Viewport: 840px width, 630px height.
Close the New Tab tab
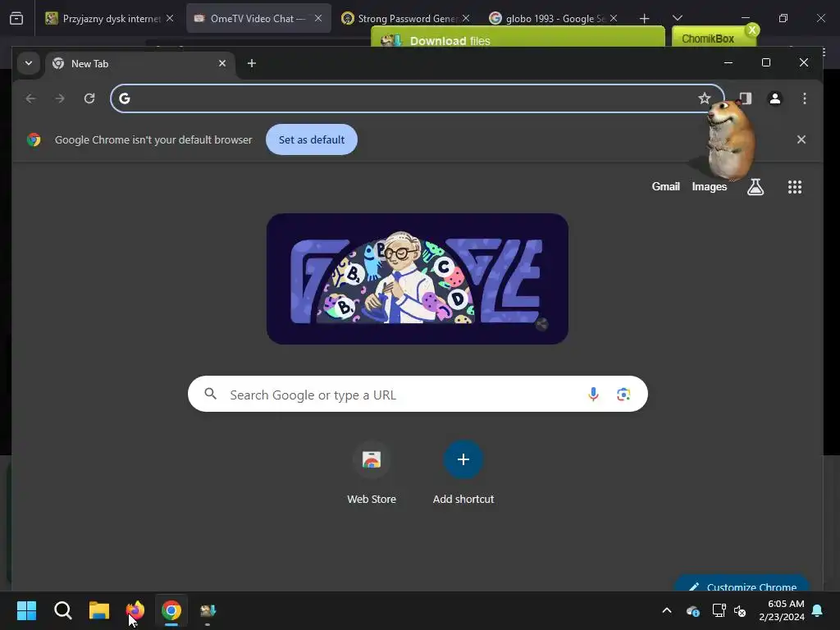coord(222,64)
